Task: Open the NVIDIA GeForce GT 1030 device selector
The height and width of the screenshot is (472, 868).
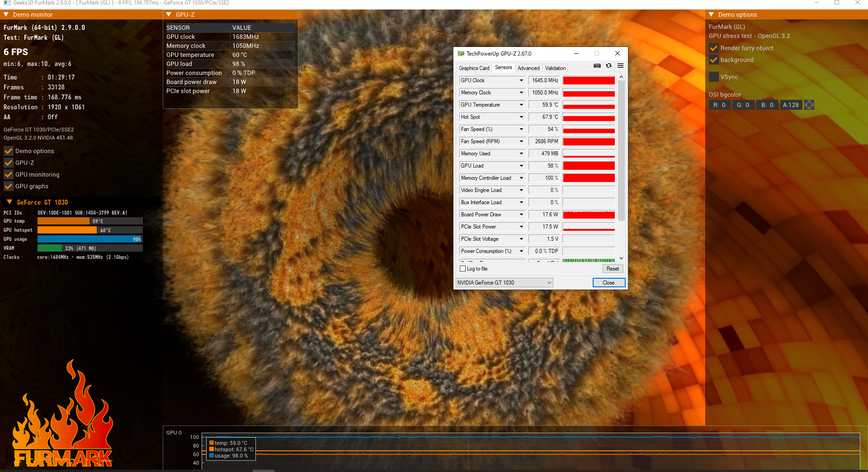Action: point(505,283)
